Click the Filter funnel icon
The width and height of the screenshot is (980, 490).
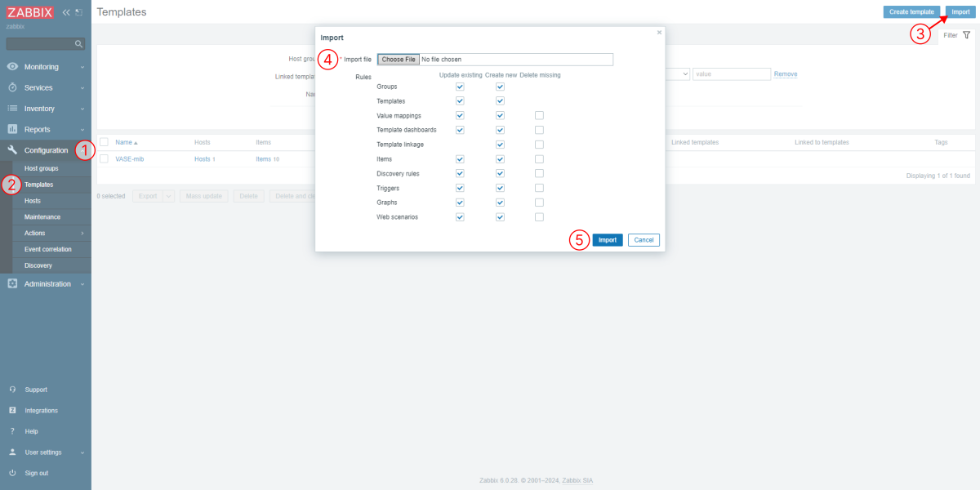point(967,35)
